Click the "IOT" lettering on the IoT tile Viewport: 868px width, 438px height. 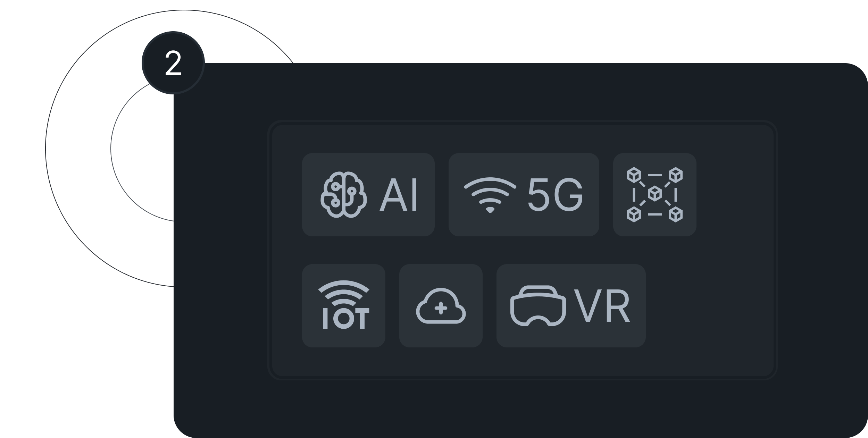(346, 318)
